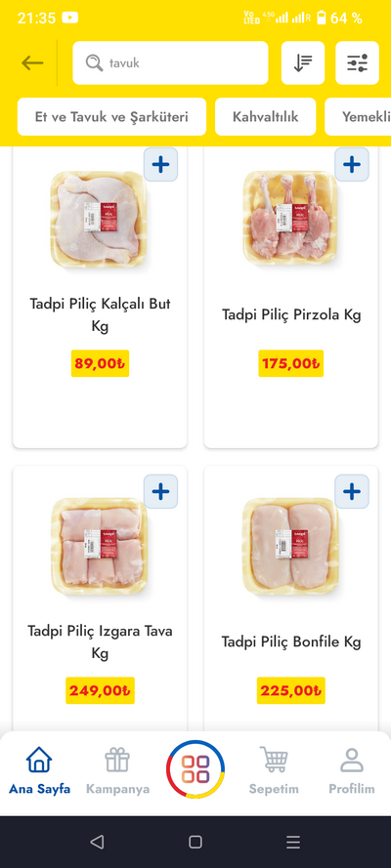Select Et ve Tavuk ve Şarküteri category
The width and height of the screenshot is (391, 868).
tap(111, 117)
